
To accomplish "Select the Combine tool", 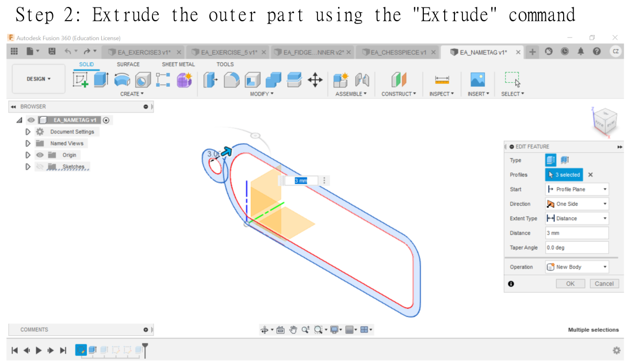I will 273,81.
